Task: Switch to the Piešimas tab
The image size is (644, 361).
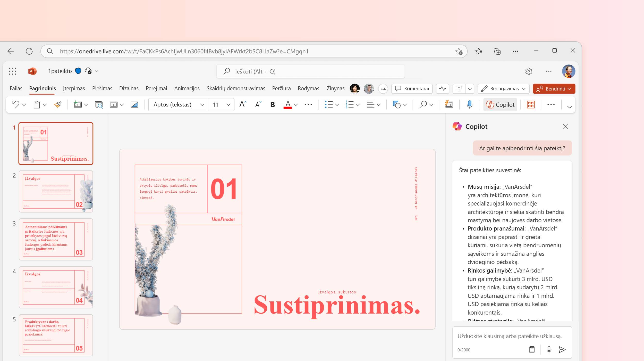Action: (102, 88)
